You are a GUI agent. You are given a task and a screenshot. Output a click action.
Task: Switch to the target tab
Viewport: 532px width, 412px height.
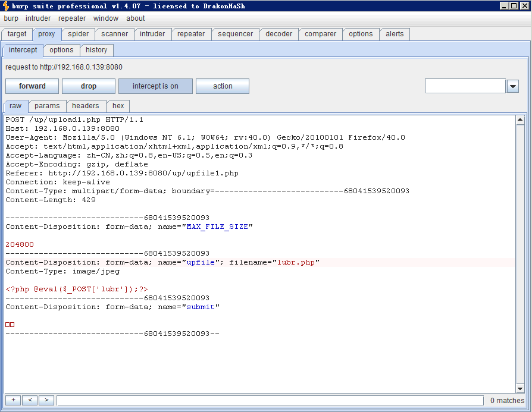pos(17,34)
